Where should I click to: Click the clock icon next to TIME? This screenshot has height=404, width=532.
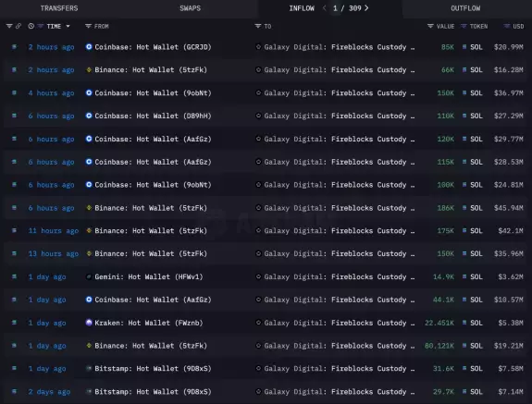point(31,26)
